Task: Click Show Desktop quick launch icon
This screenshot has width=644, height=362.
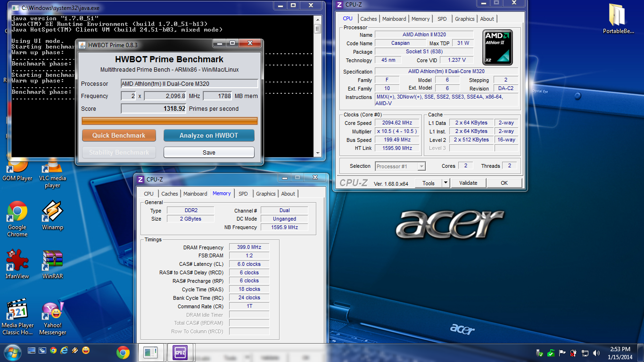Action: [x=32, y=351]
